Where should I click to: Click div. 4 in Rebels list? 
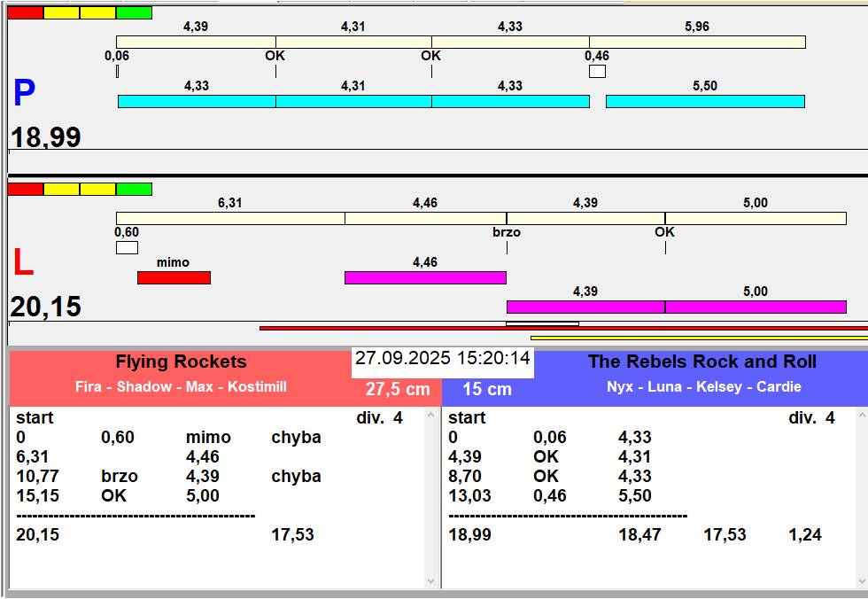pyautogui.click(x=811, y=418)
